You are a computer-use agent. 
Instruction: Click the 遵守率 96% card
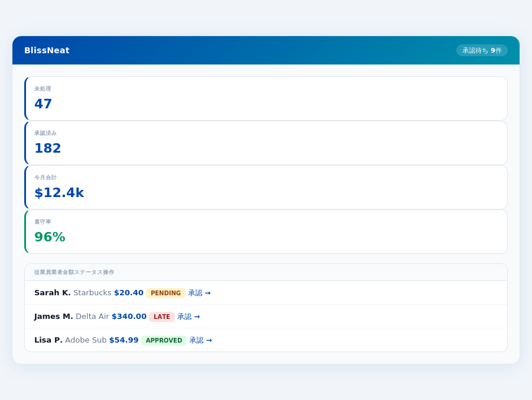[x=266, y=231]
